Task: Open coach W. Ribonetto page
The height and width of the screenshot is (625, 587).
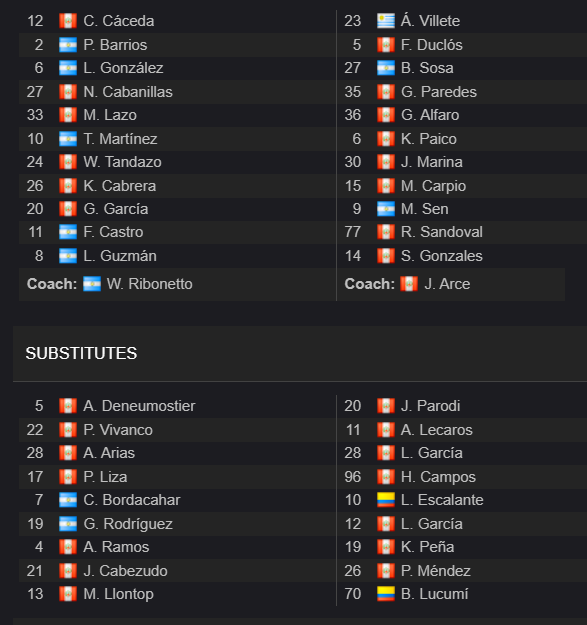Action: [149, 284]
